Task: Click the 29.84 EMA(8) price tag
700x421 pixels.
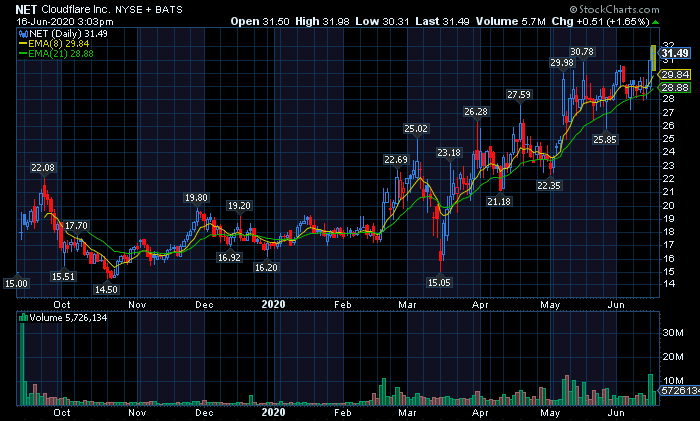Action: (x=674, y=75)
